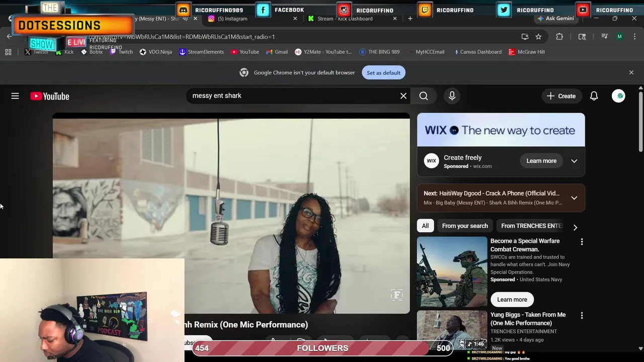This screenshot has width=644, height=362.
Task: Click the Create button
Action: [561, 96]
